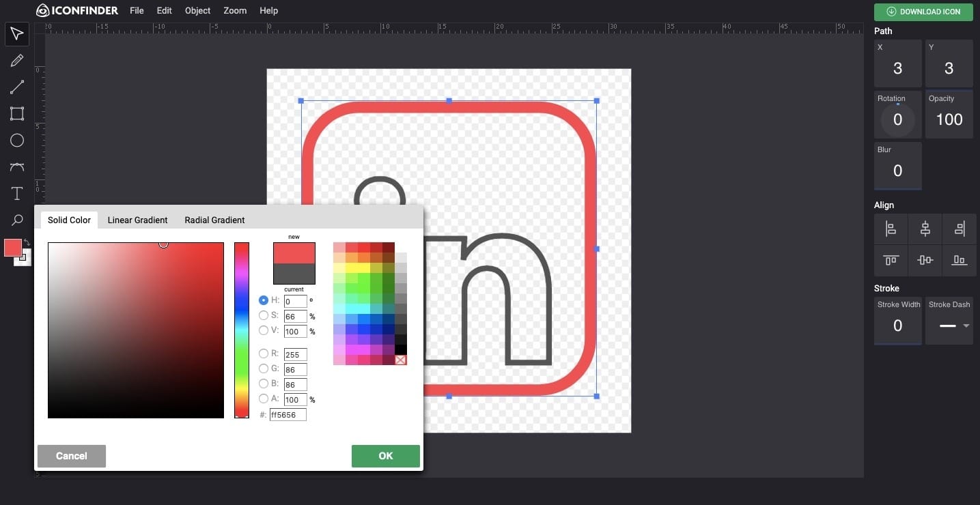Align selection to bottom edge
The image size is (980, 505).
pyautogui.click(x=959, y=260)
